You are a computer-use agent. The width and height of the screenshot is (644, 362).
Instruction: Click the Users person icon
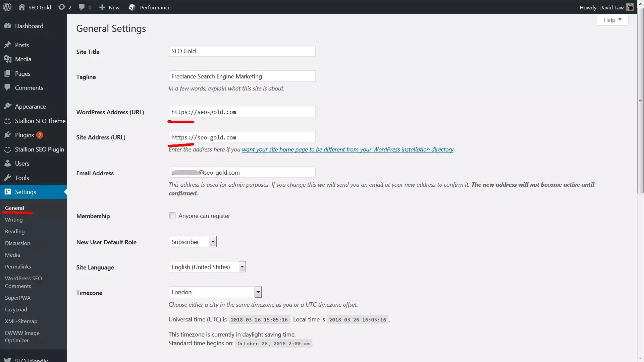(7, 163)
